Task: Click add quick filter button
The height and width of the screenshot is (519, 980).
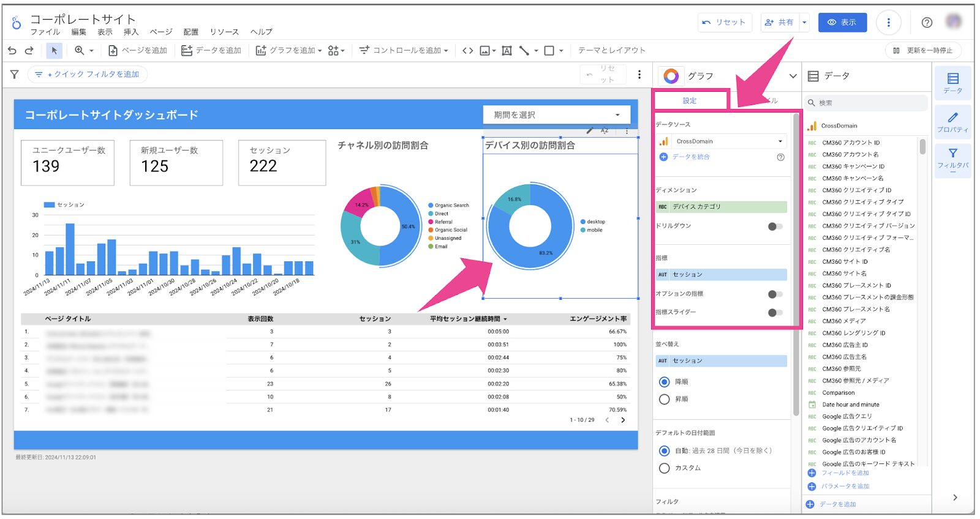Action: click(x=88, y=75)
